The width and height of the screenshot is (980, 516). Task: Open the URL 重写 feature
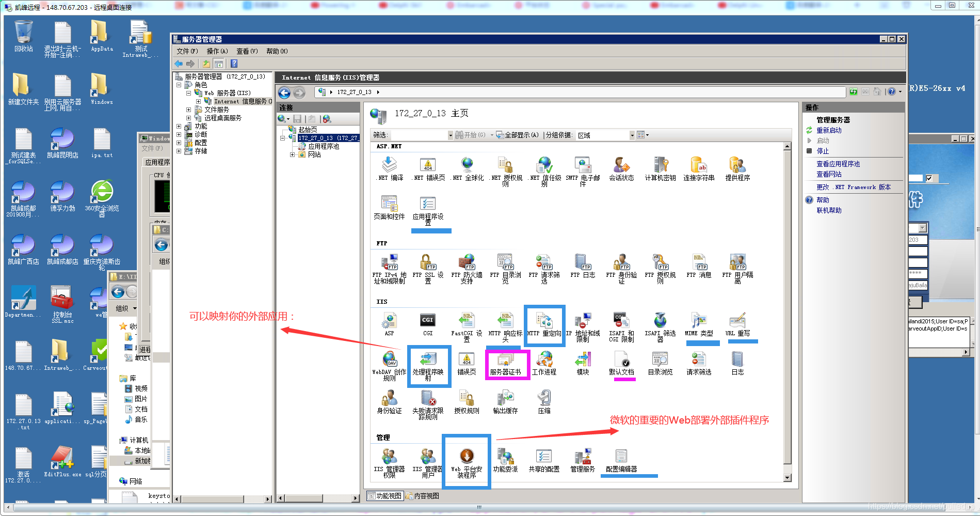737,324
